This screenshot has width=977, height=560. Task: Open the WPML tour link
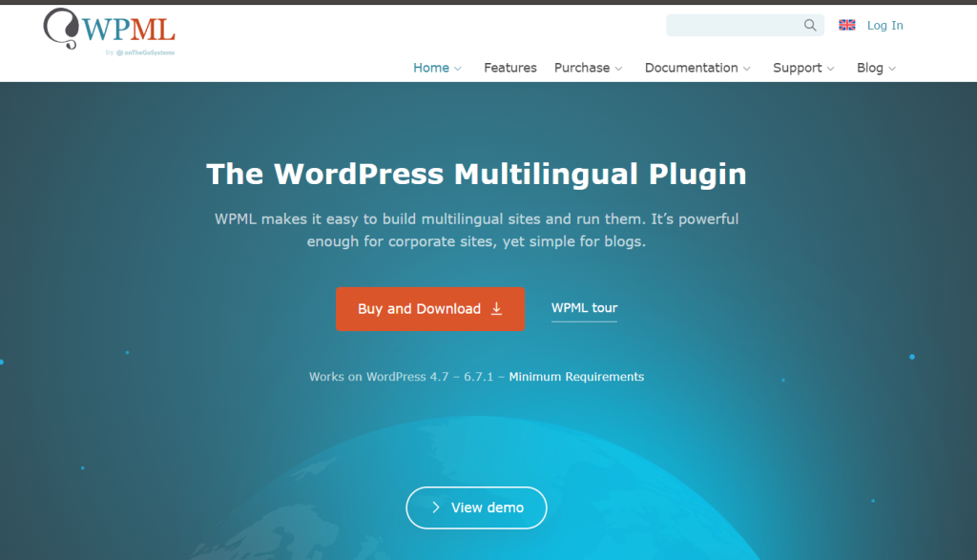click(x=584, y=308)
